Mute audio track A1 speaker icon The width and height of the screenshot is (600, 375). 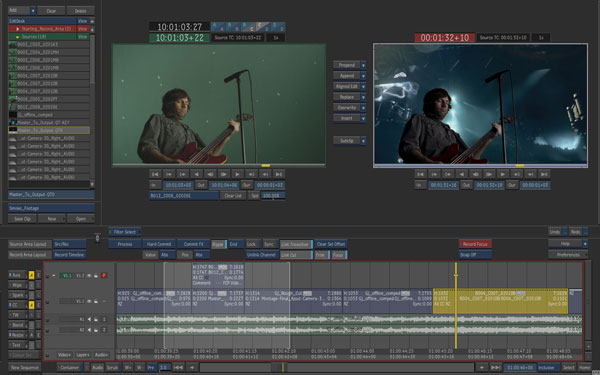coord(89,319)
